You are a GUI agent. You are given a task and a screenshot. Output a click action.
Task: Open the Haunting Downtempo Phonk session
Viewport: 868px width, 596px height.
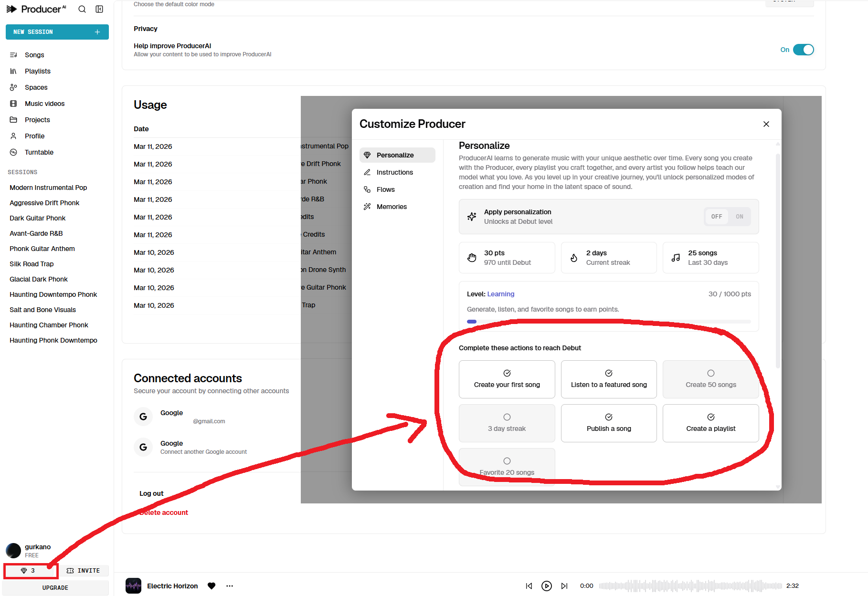tap(53, 294)
